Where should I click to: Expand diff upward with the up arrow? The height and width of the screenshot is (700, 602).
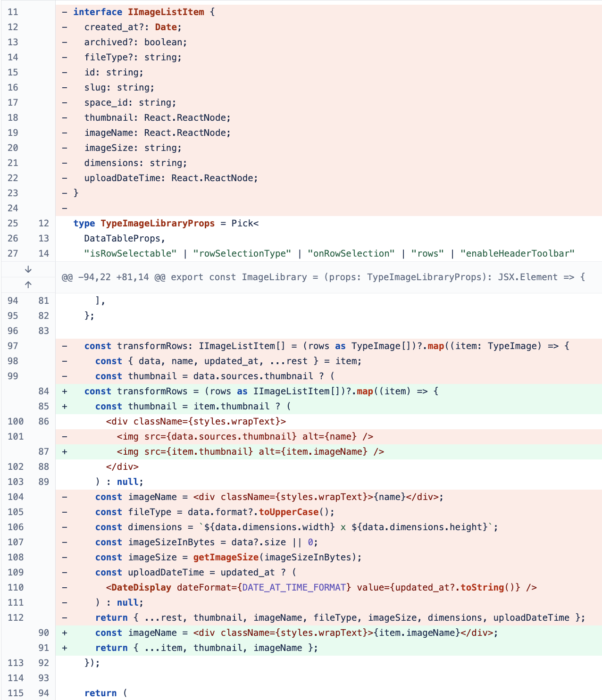[28, 284]
